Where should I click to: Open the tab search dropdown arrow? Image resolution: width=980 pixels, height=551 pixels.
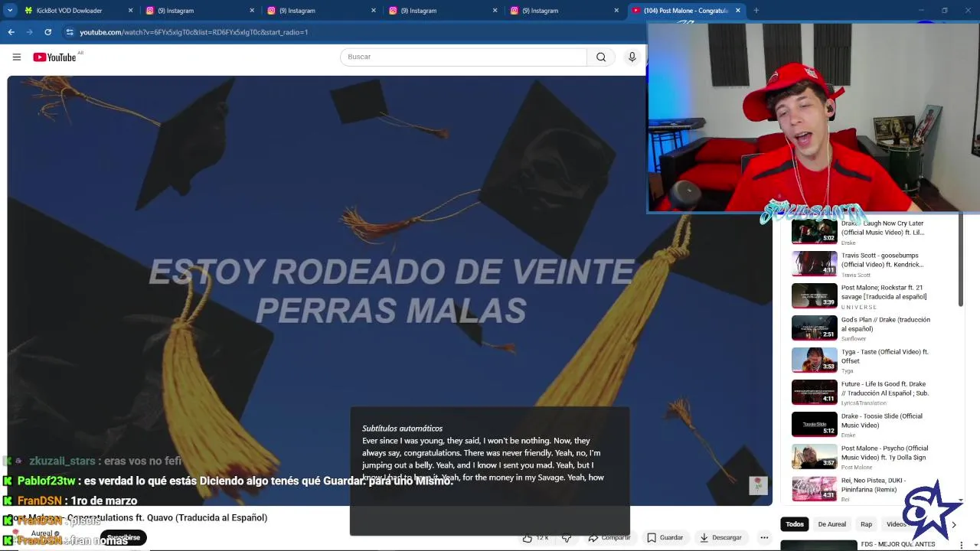point(10,11)
